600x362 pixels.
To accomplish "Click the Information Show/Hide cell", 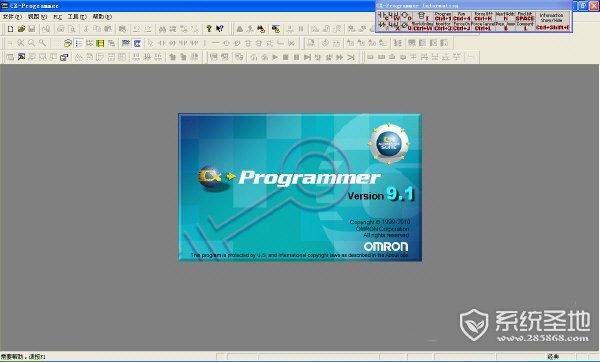I will pyautogui.click(x=551, y=21).
